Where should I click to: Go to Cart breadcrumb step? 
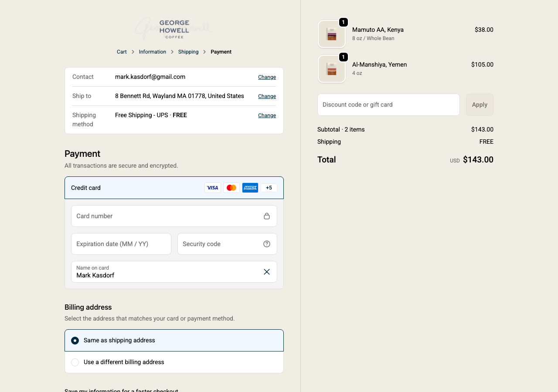[x=122, y=52]
